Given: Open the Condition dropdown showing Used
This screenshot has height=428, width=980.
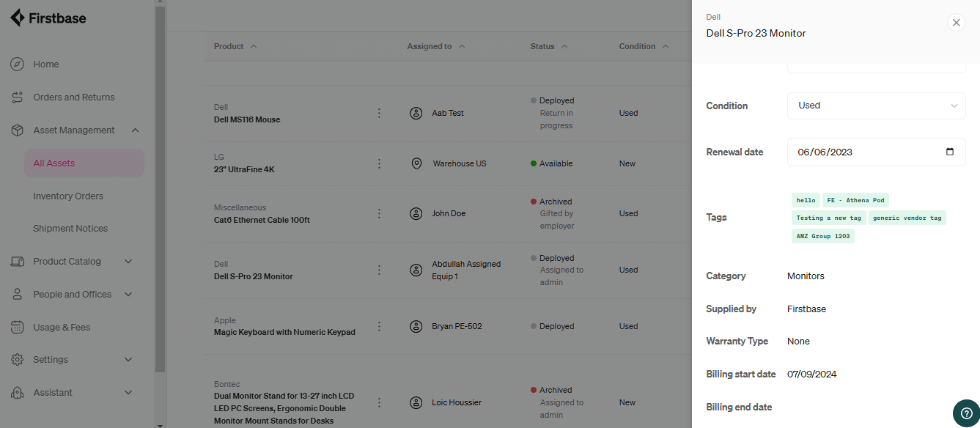Looking at the screenshot, I should click(876, 106).
